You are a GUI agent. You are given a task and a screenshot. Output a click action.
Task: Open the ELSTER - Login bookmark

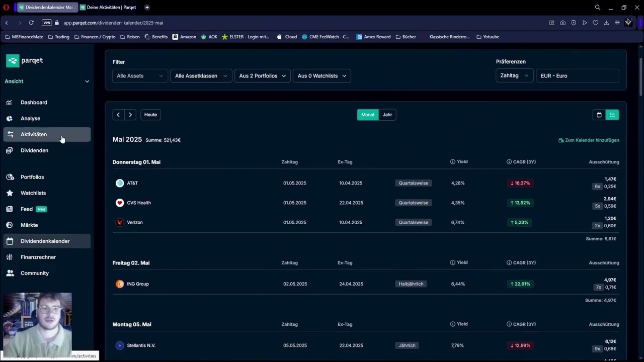tap(245, 37)
